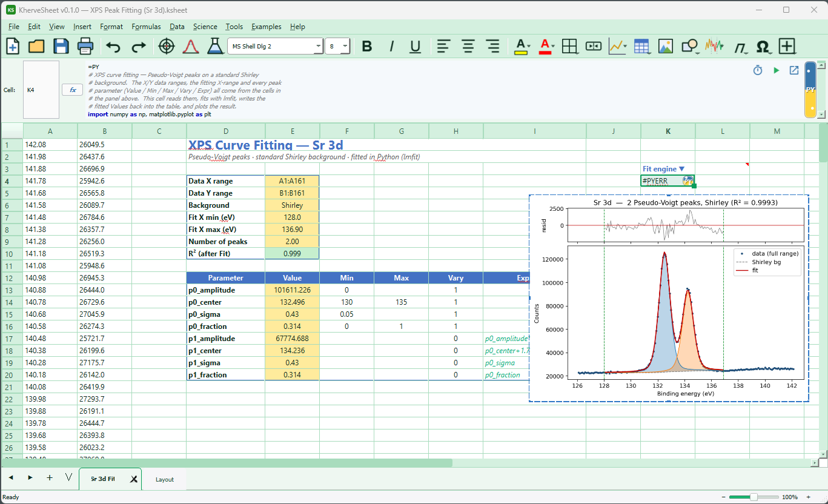Add a new sheet with the plus button
Image resolution: width=828 pixels, height=504 pixels.
tap(50, 477)
